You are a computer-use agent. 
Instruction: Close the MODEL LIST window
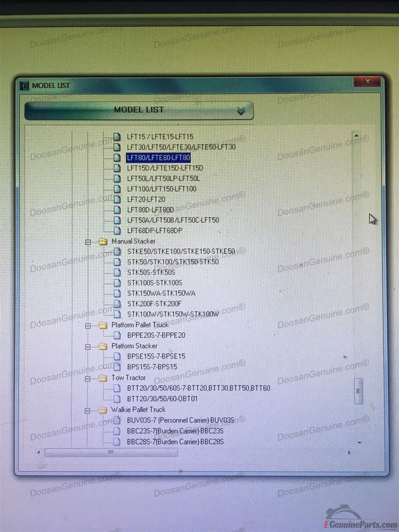point(368,82)
